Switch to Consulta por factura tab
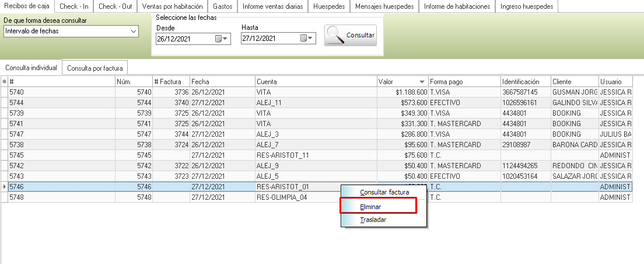Screen dimensions: 644x264 click(x=94, y=68)
